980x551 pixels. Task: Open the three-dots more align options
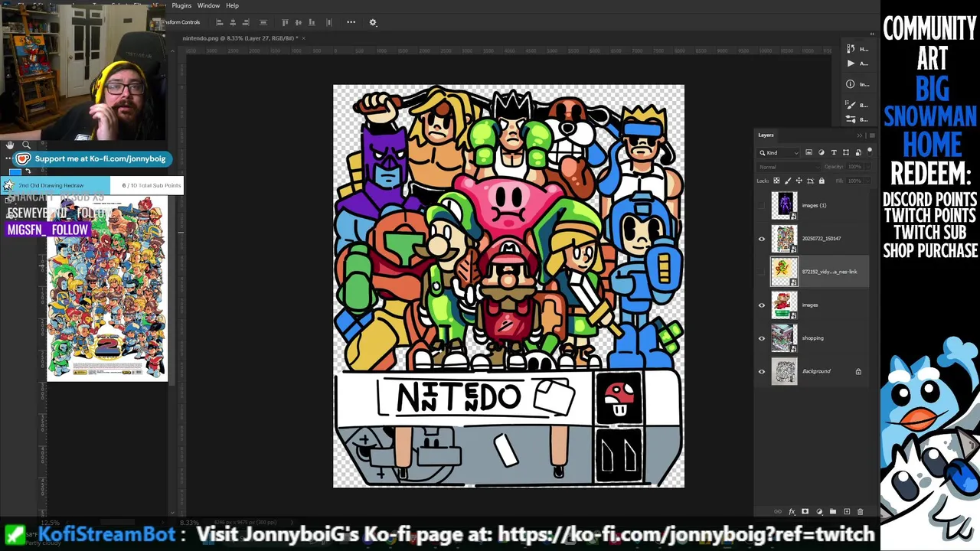(351, 22)
